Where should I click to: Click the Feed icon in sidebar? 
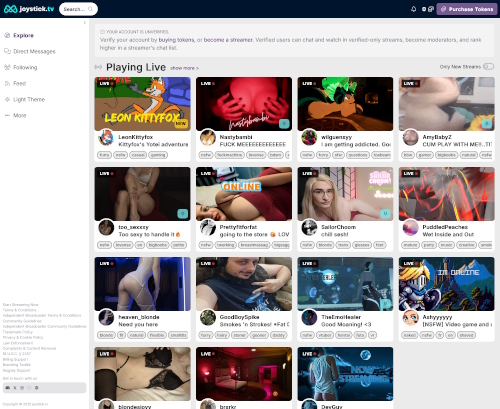tap(7, 83)
